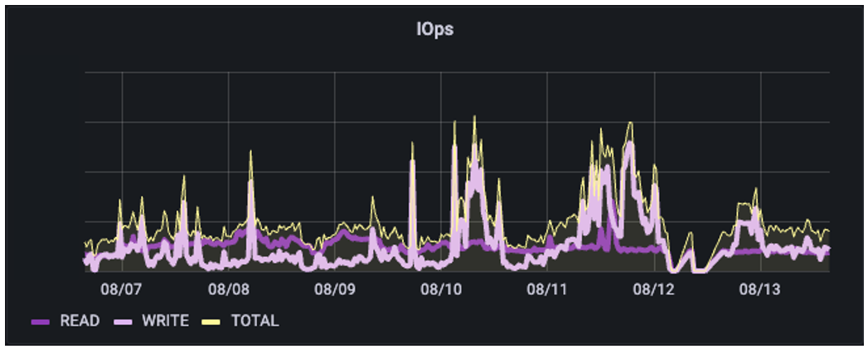
Task: Toggle the TOTAL series in legend
Action: (255, 321)
